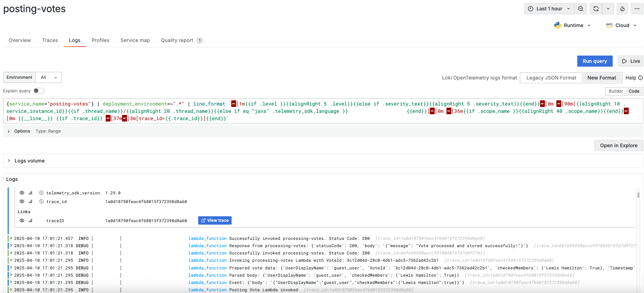
Task: Click the View trace button
Action: (x=215, y=220)
